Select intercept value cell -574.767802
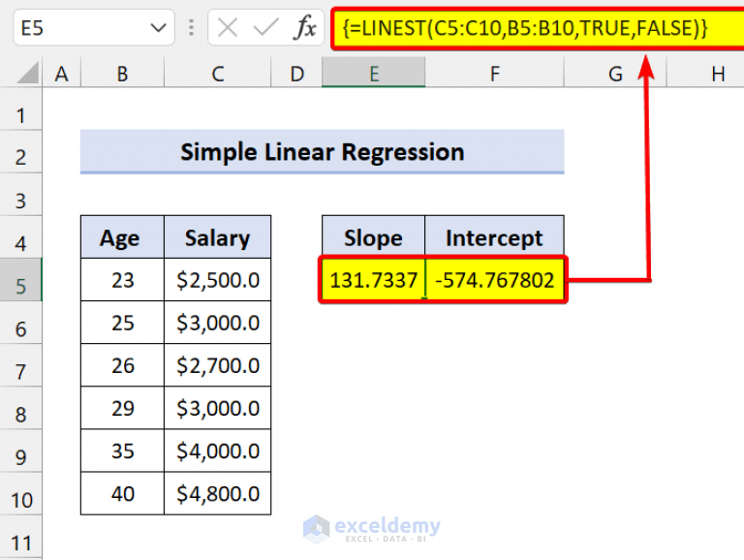Viewport: 744px width, 560px height. [x=494, y=280]
